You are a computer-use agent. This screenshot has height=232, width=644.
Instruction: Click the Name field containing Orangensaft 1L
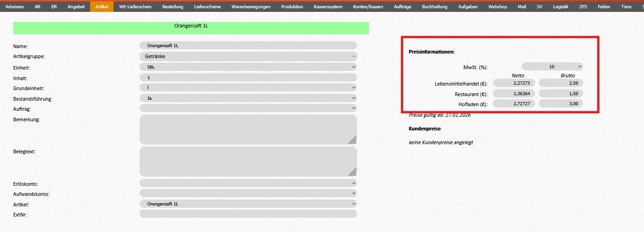(248, 45)
